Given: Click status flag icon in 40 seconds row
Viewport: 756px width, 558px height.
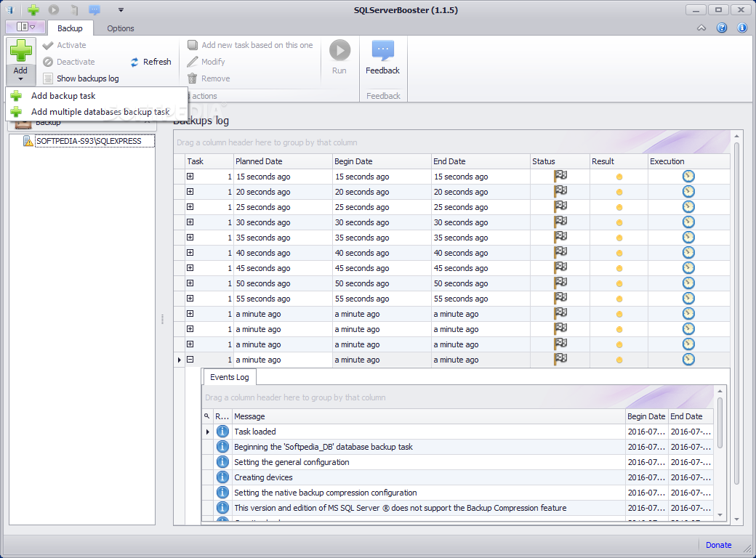Looking at the screenshot, I should [x=560, y=252].
